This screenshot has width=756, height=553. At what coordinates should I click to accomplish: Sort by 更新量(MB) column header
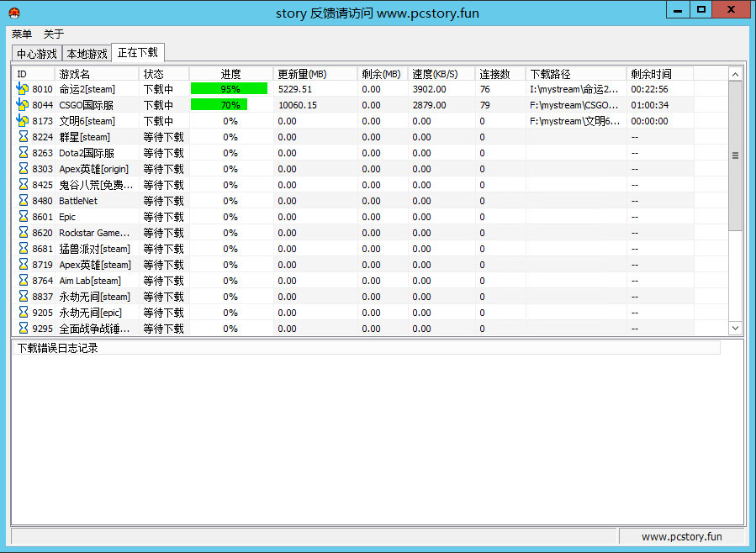316,74
